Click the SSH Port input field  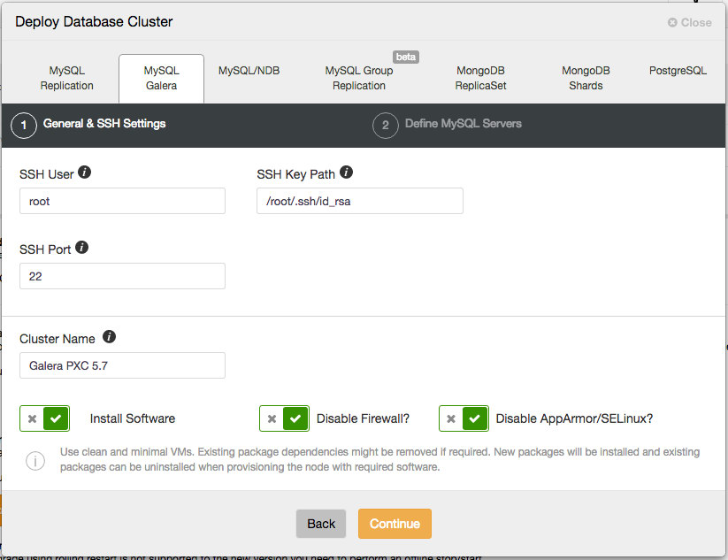122,276
